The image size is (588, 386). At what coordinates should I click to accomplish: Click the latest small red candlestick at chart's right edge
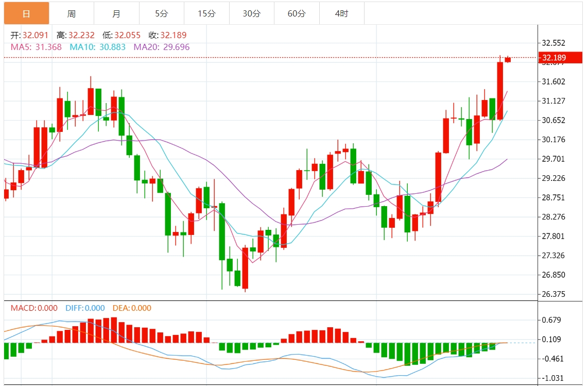pos(508,59)
